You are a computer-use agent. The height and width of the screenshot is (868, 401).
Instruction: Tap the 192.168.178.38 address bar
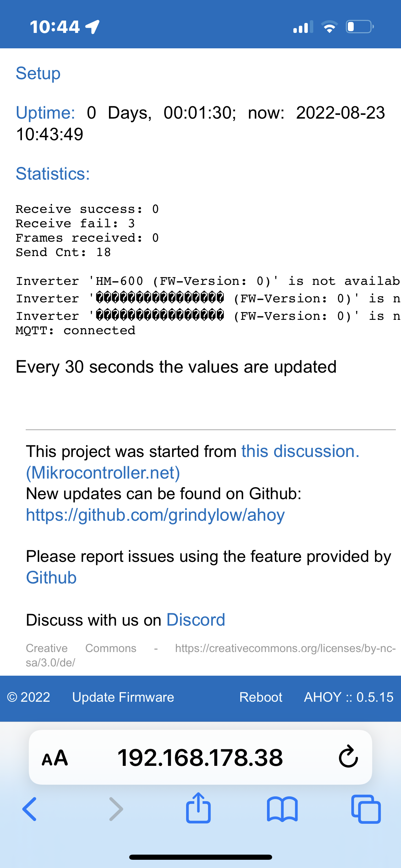(200, 758)
